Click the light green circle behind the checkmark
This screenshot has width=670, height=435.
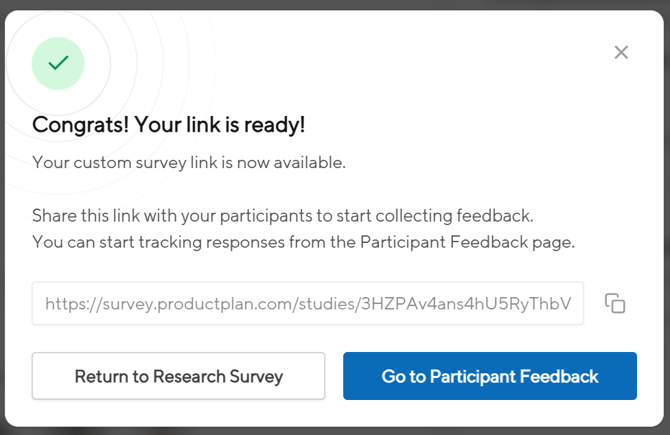point(42,72)
